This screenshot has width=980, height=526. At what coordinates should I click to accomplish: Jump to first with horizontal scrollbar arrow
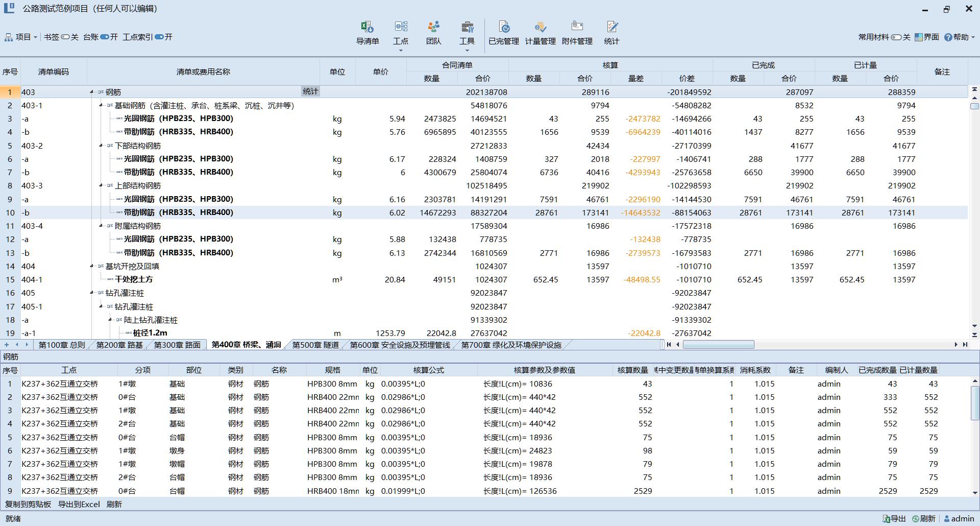pos(669,345)
